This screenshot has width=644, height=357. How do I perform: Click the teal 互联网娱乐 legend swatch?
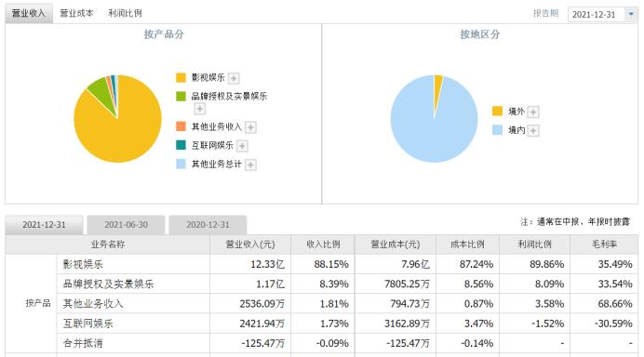[181, 145]
